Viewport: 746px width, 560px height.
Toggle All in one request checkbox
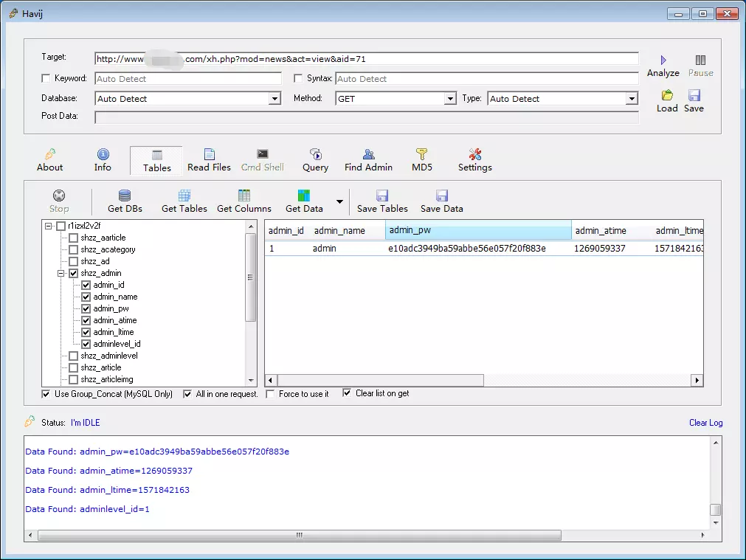(187, 394)
